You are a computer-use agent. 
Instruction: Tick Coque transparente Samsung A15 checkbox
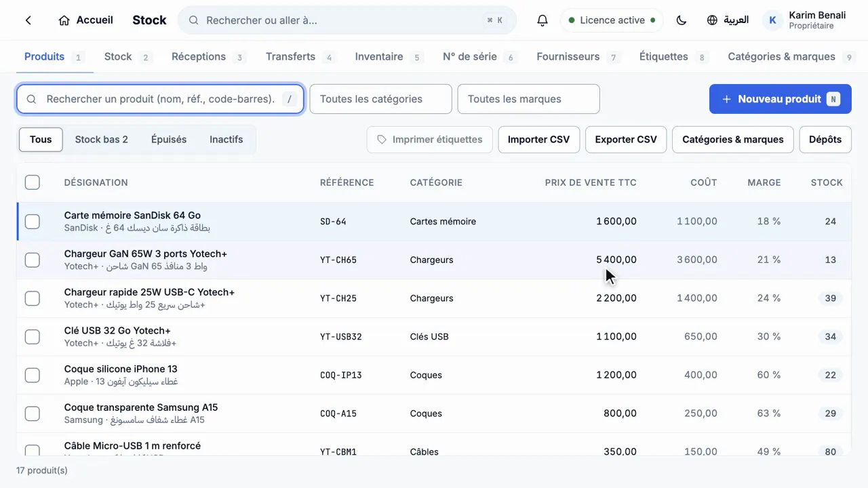tap(33, 413)
